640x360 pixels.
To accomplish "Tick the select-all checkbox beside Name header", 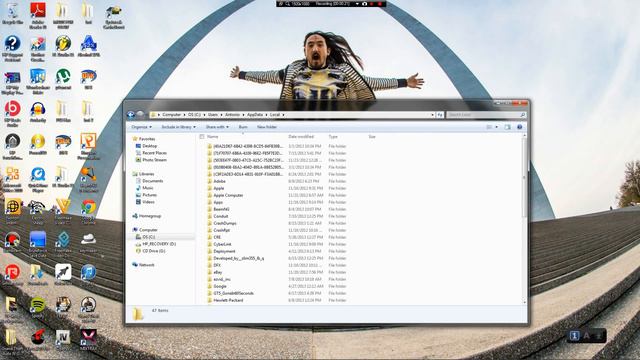I will 202,137.
